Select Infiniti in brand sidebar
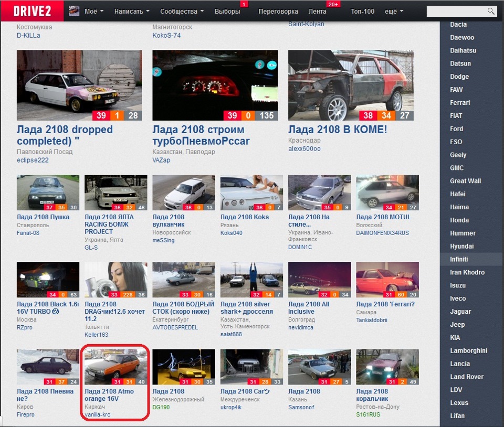Viewport: 504px width, 427px height. click(x=459, y=260)
